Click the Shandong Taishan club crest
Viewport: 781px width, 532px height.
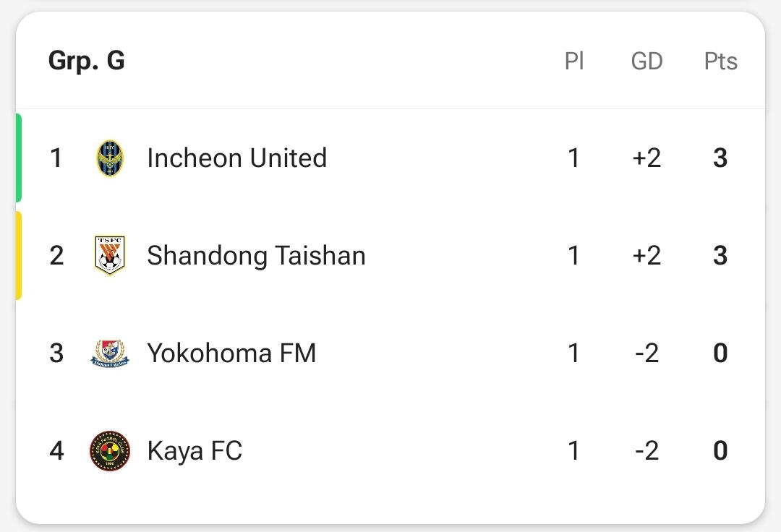[x=110, y=255]
